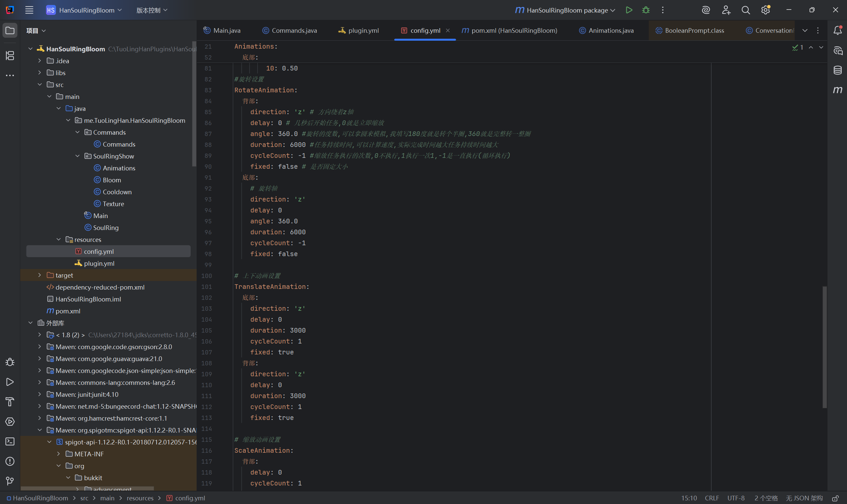Open the main hamburger menu

coord(29,10)
